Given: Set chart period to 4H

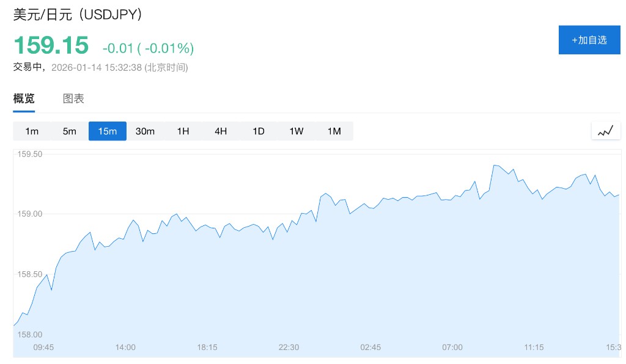Looking at the screenshot, I should [x=221, y=131].
